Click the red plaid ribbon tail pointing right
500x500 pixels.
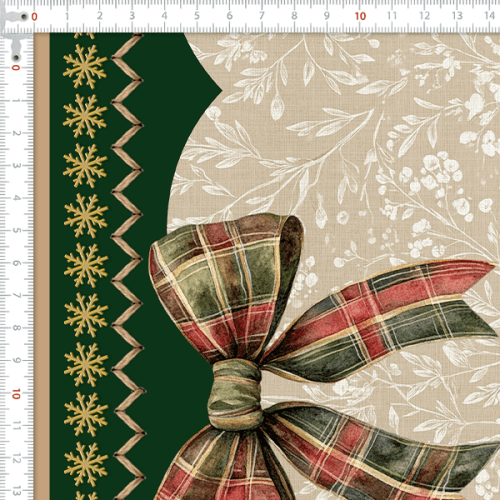point(380,320)
